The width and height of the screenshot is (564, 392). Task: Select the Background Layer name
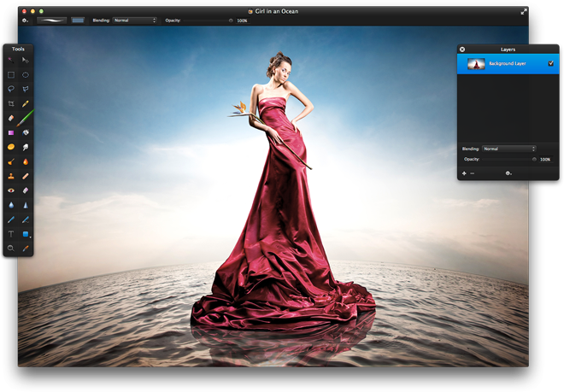507,63
